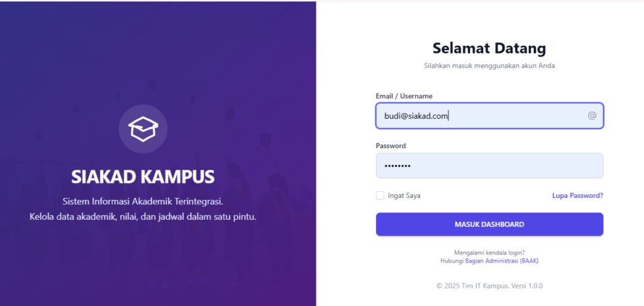Click the Hubungi text before the BAAK link

[x=452, y=260]
